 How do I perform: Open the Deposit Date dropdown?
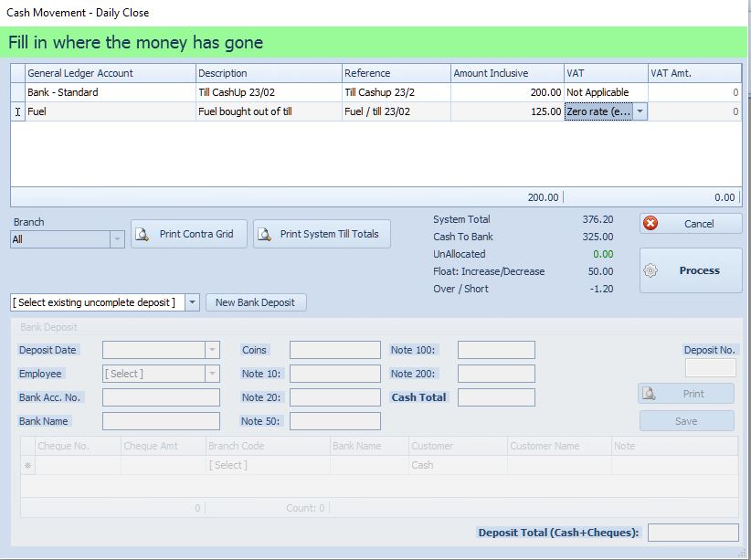pos(212,349)
